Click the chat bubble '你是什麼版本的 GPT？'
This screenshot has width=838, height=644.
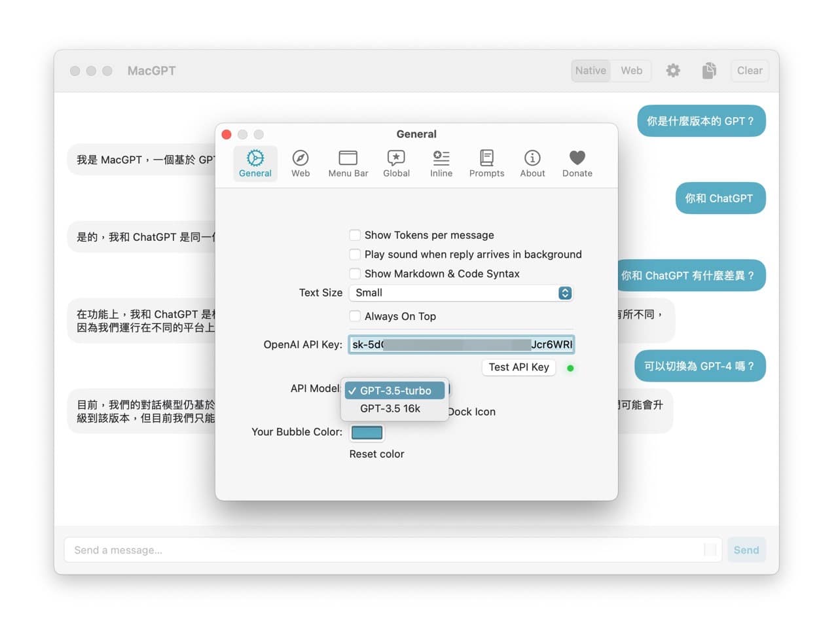click(701, 121)
